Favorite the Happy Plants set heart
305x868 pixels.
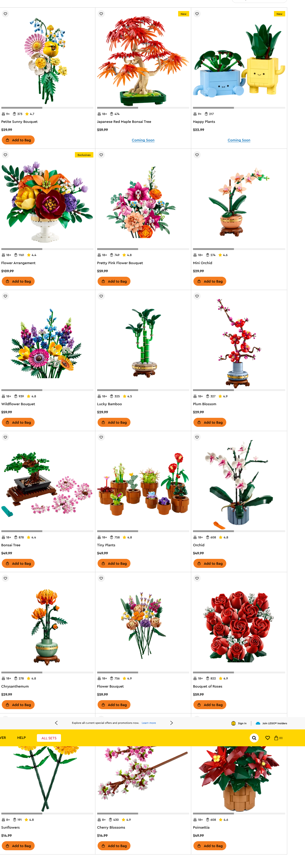click(x=197, y=14)
